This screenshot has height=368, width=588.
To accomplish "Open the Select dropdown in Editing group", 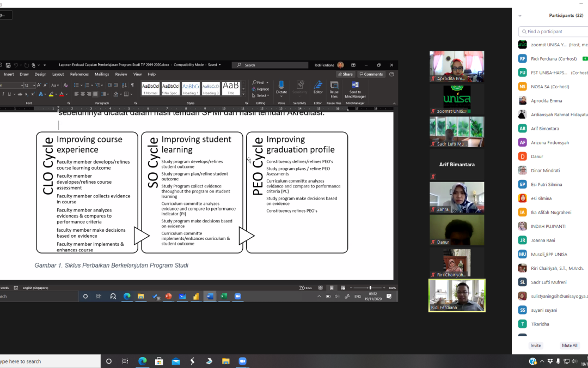I will tap(262, 95).
